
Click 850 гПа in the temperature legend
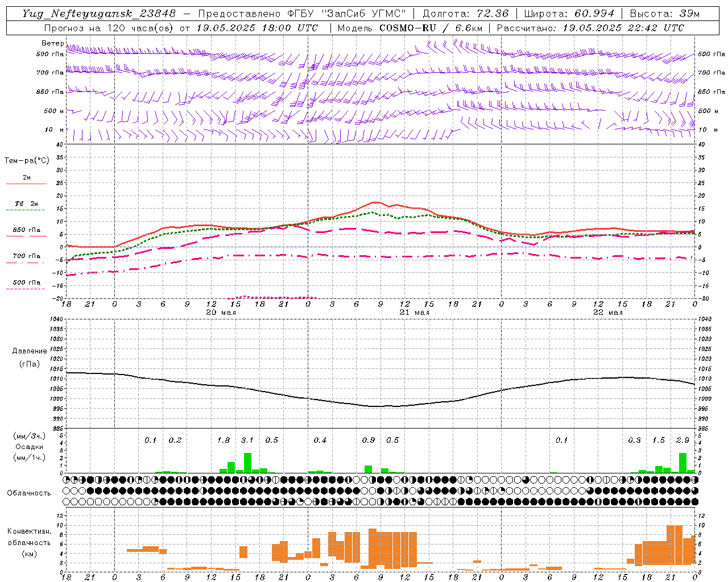point(27,230)
